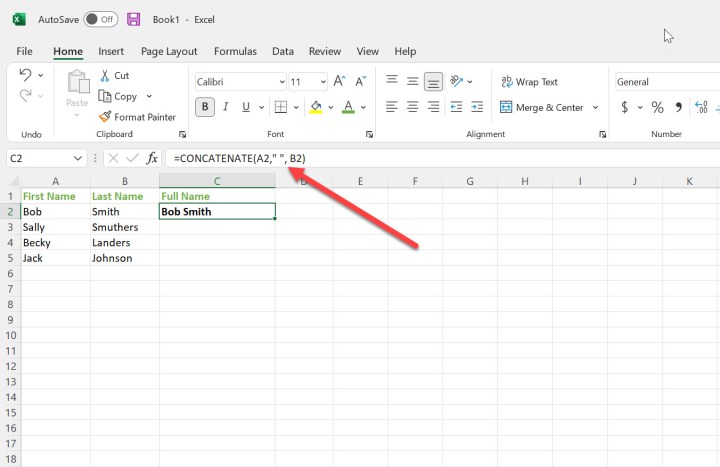The image size is (720, 467).
Task: Apply Percent Style number format
Action: [657, 107]
